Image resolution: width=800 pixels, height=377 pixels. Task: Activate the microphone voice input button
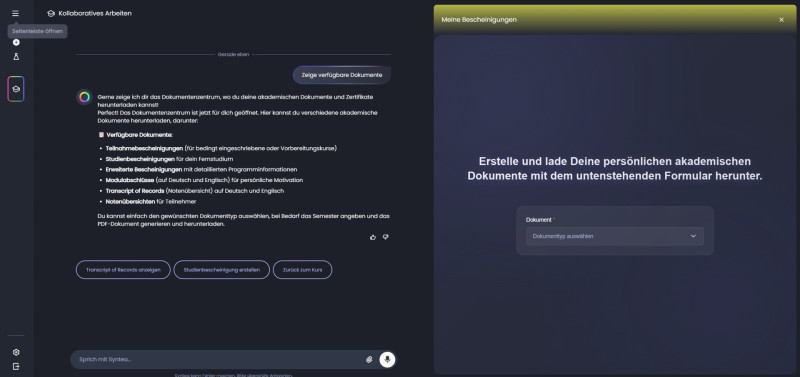pyautogui.click(x=387, y=360)
